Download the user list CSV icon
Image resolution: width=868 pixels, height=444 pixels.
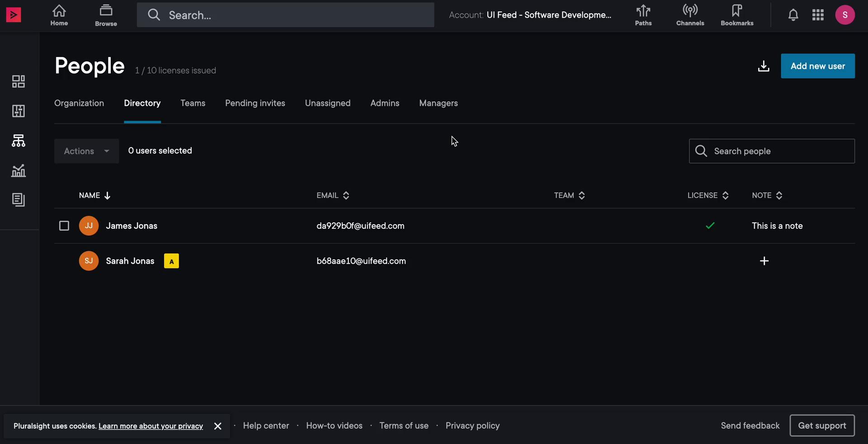point(764,66)
